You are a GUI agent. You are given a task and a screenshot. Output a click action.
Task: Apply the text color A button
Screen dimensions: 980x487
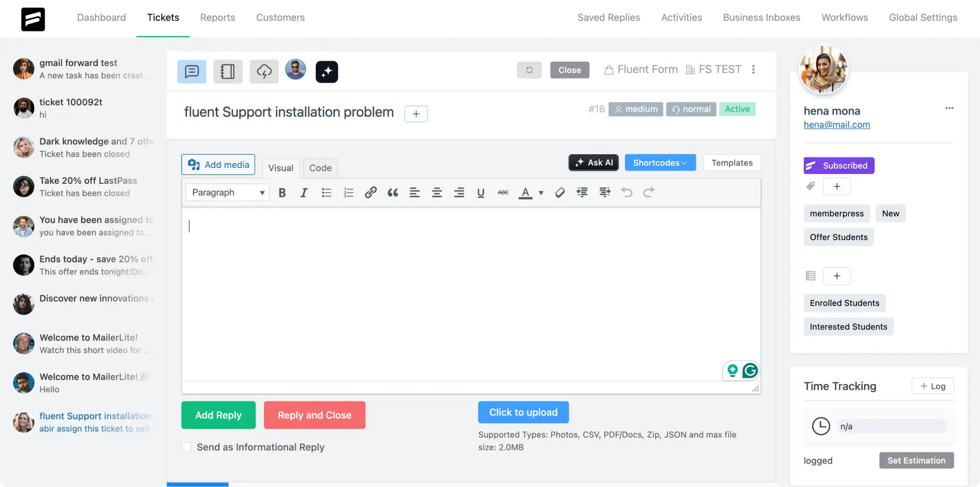(525, 193)
